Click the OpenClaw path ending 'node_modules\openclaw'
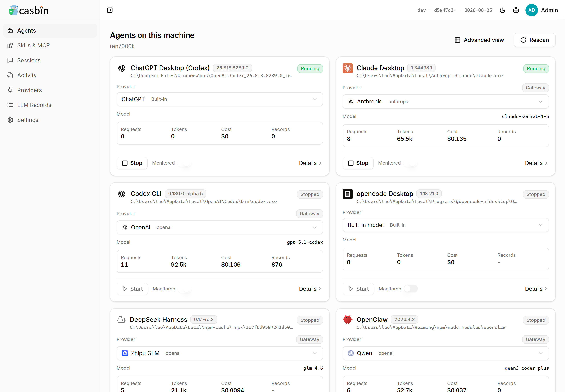This screenshot has height=392, width=565. [x=431, y=327]
